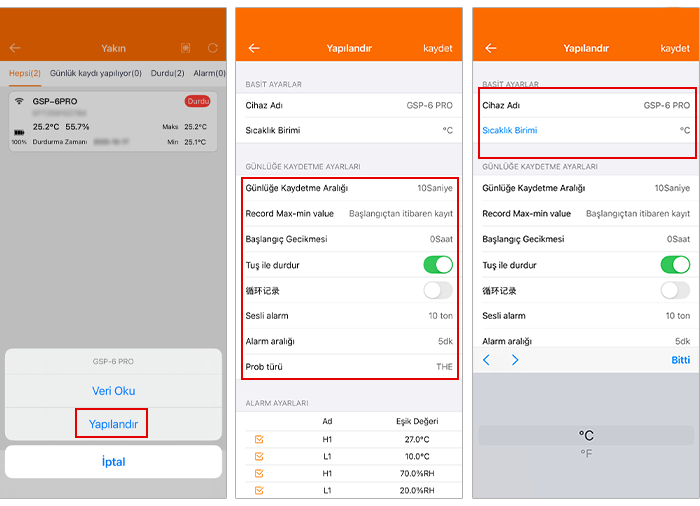
Task: Open Sesli alarm setting in the middle screen
Action: (349, 316)
